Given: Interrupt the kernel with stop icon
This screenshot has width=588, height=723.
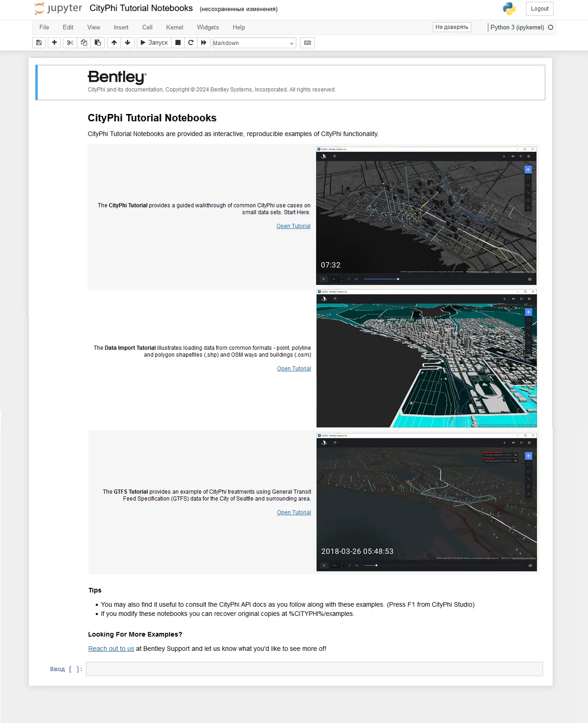Looking at the screenshot, I should coord(178,43).
